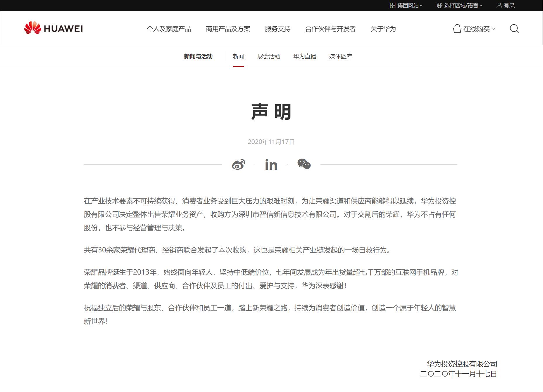Open the search magnifier icon
543x392 pixels.
click(514, 29)
